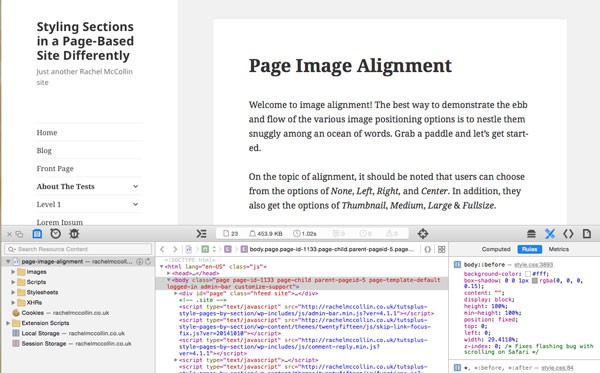Go back with the left chevron
Screen dimensions: 600x373
click(x=162, y=249)
